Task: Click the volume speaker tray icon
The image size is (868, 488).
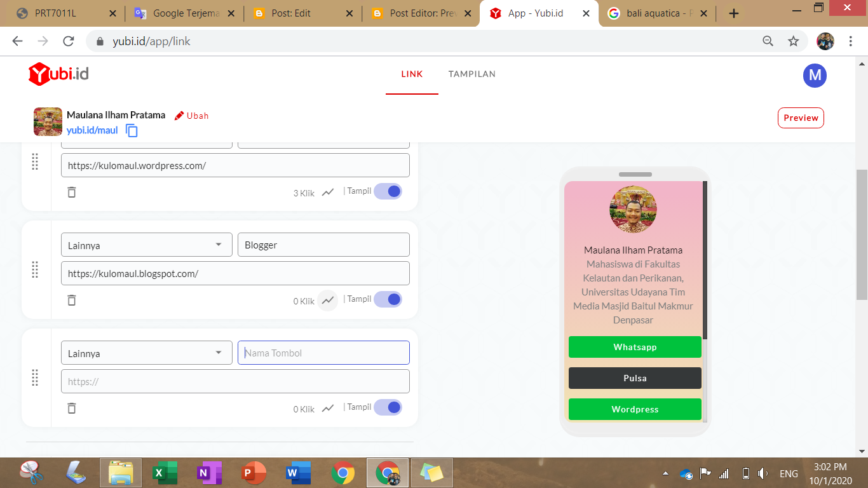Action: click(763, 473)
